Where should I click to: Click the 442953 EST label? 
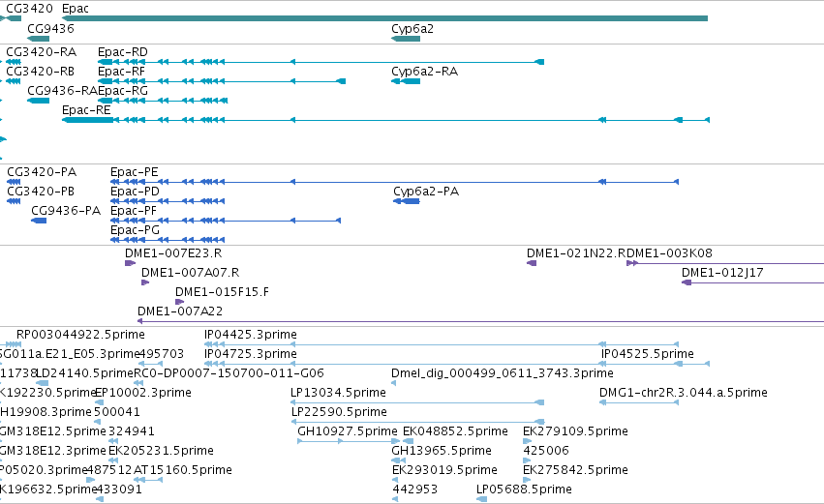[x=415, y=490]
